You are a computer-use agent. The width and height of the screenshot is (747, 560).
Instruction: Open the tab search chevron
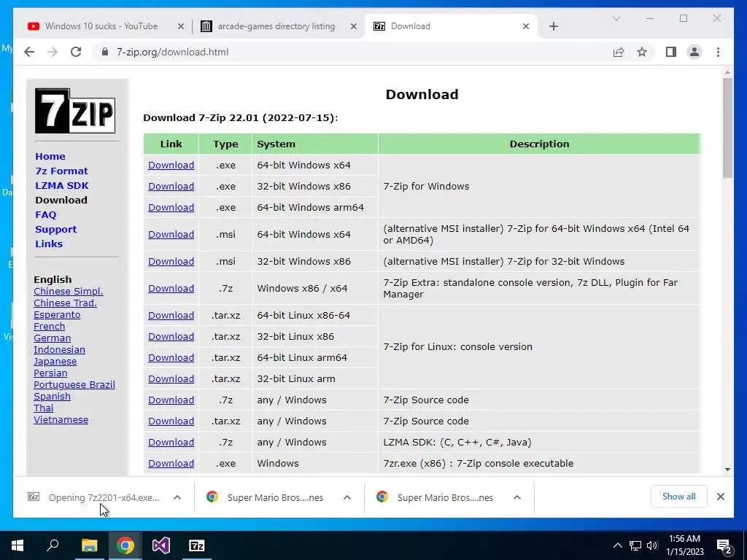[x=616, y=18]
